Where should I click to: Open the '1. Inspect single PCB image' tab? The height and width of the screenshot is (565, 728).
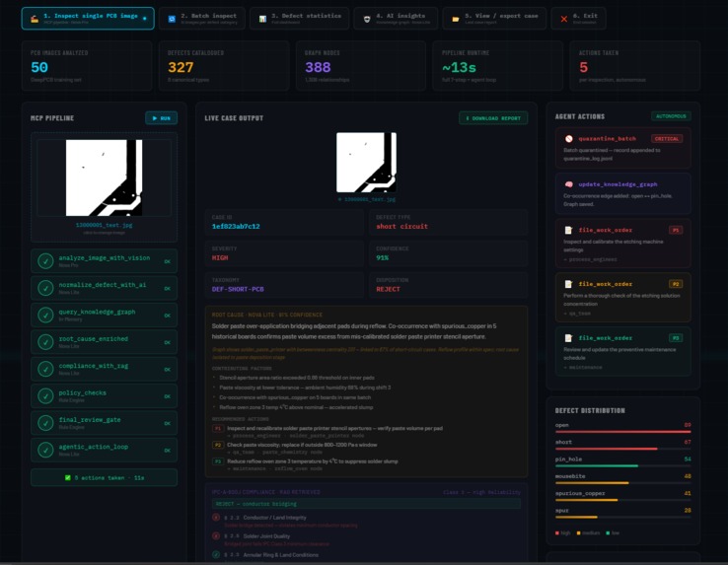click(x=88, y=19)
